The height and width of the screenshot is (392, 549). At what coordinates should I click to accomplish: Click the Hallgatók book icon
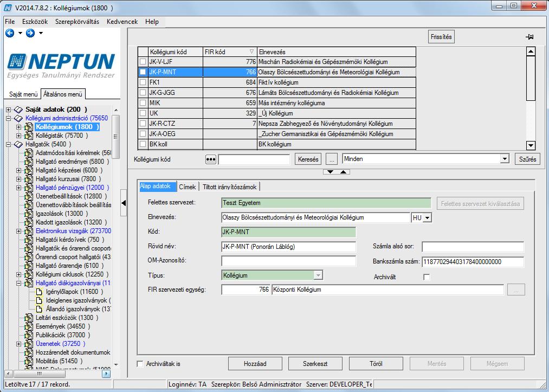click(x=18, y=144)
